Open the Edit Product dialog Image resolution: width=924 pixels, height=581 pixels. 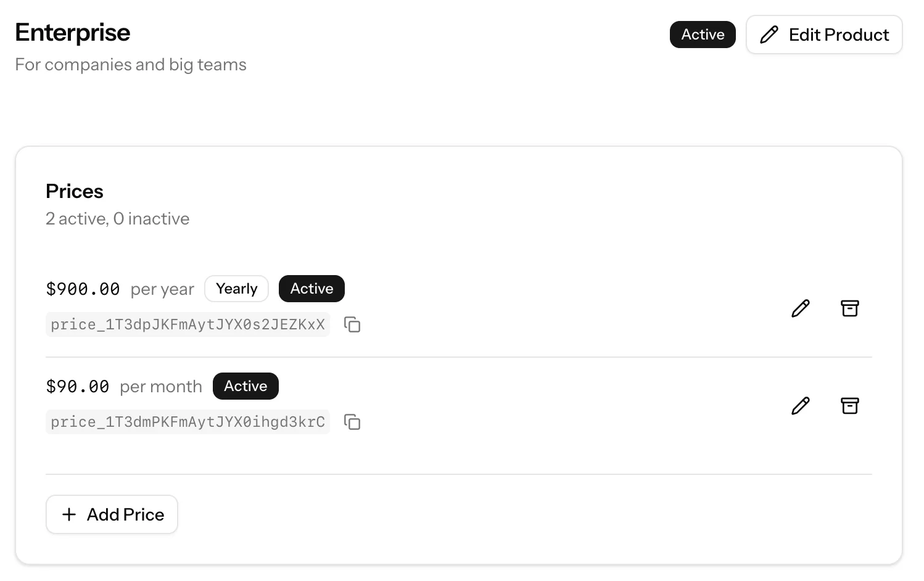tap(824, 35)
